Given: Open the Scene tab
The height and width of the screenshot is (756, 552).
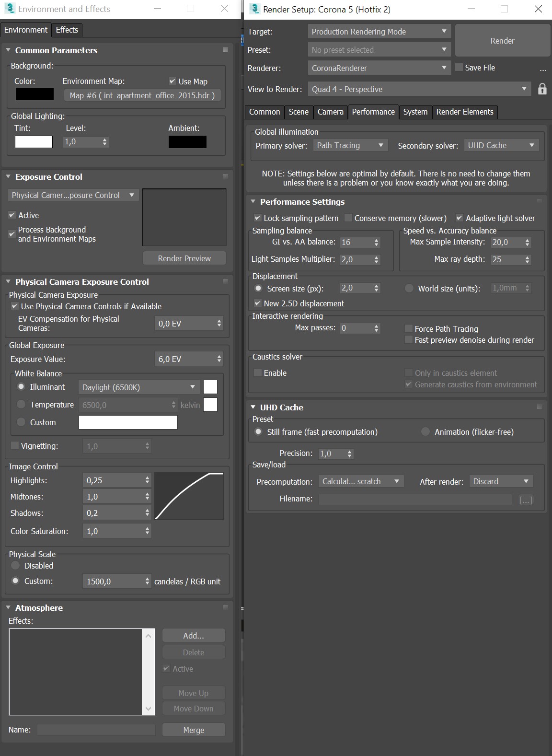Looking at the screenshot, I should tap(299, 112).
